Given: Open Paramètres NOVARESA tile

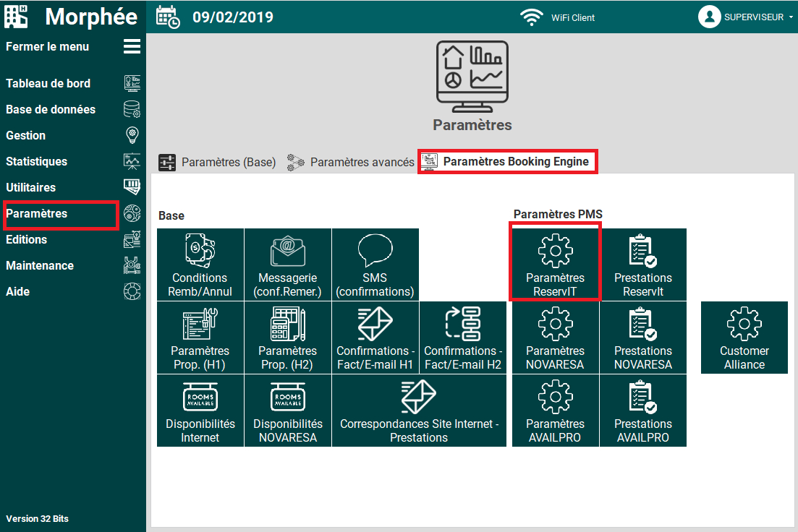Looking at the screenshot, I should click(556, 338).
